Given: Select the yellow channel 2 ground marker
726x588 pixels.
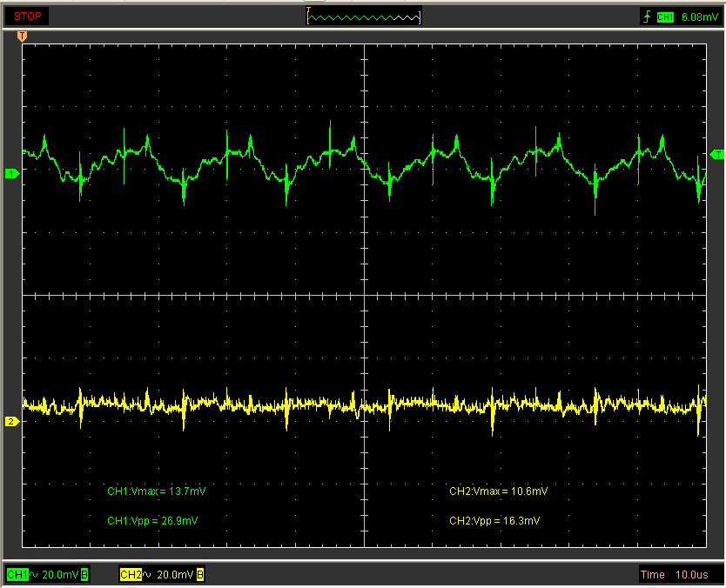Looking at the screenshot, I should (11, 422).
